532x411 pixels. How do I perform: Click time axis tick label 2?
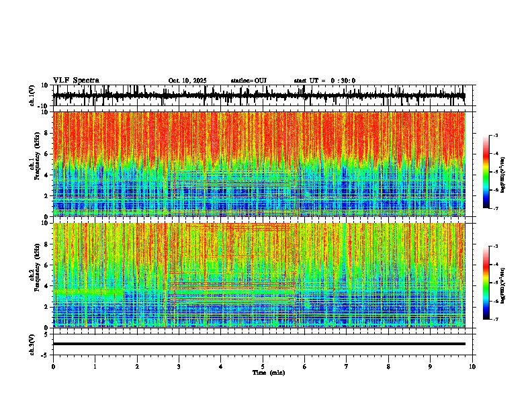[x=137, y=367]
